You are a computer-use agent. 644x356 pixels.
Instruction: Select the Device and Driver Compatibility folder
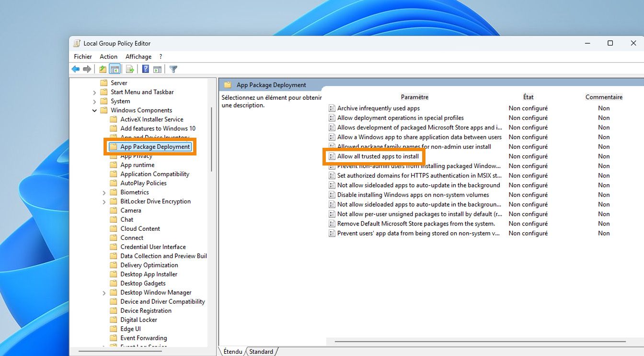(x=163, y=302)
